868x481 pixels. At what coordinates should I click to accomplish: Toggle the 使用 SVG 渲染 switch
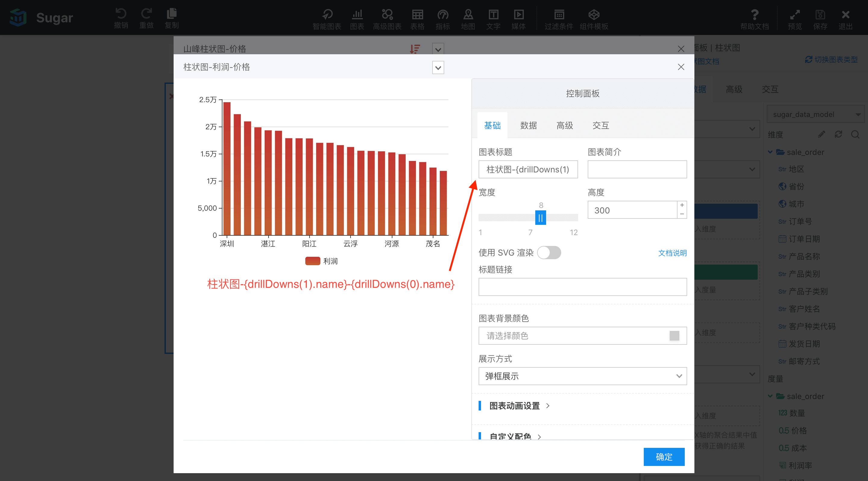coord(549,253)
